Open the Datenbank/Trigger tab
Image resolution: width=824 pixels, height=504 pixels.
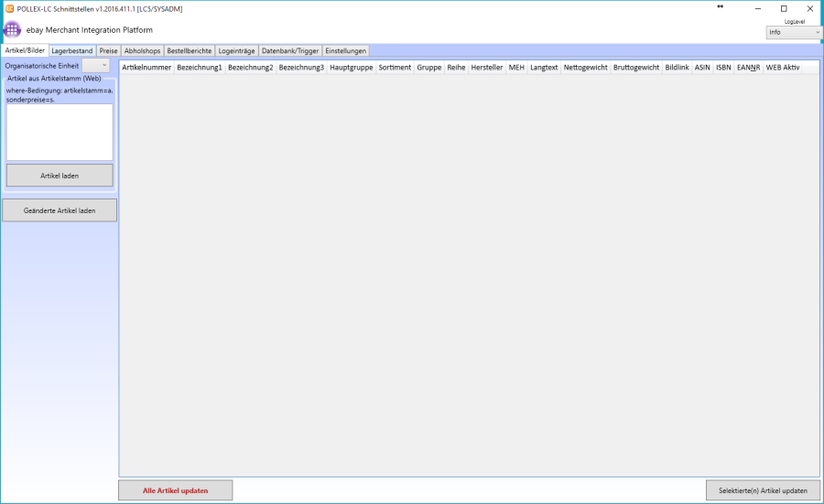coord(290,51)
